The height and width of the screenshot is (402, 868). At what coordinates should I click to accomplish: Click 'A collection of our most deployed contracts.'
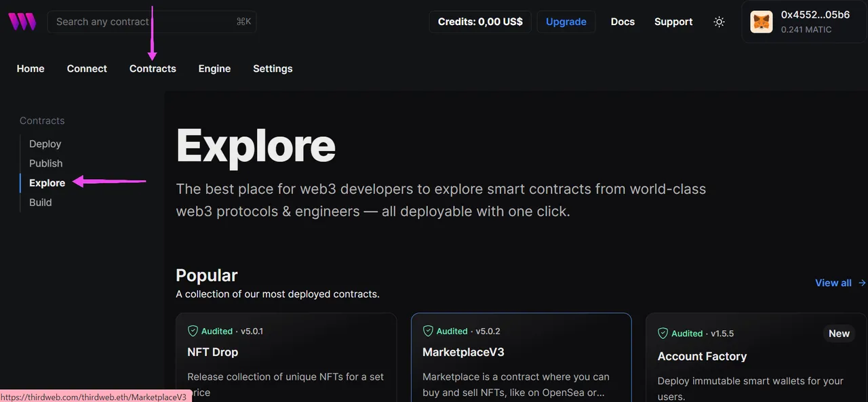click(x=277, y=294)
